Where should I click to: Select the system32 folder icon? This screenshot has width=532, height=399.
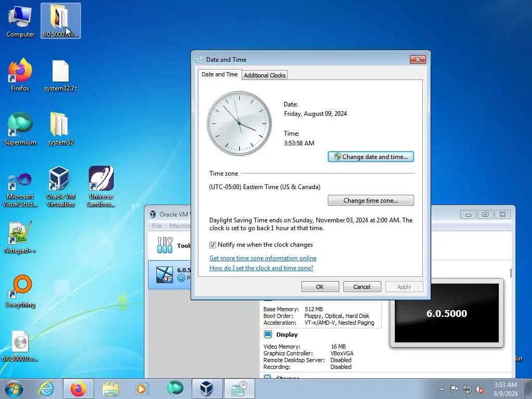pyautogui.click(x=60, y=129)
